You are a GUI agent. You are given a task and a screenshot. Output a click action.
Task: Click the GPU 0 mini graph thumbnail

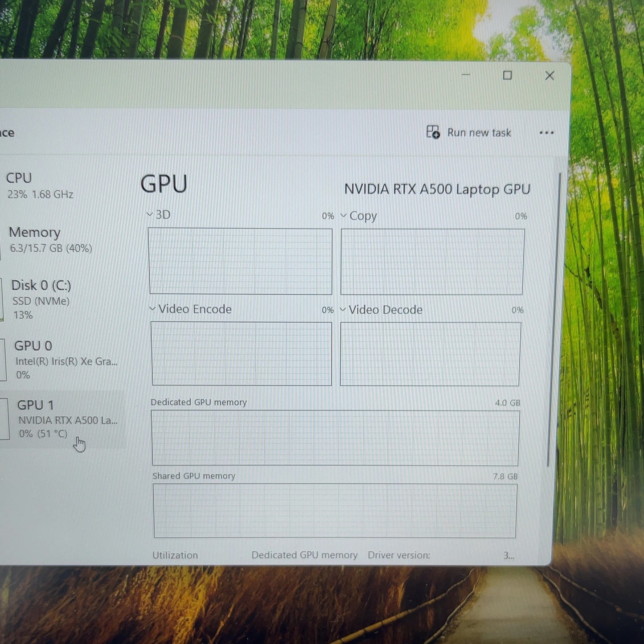tap(3, 360)
